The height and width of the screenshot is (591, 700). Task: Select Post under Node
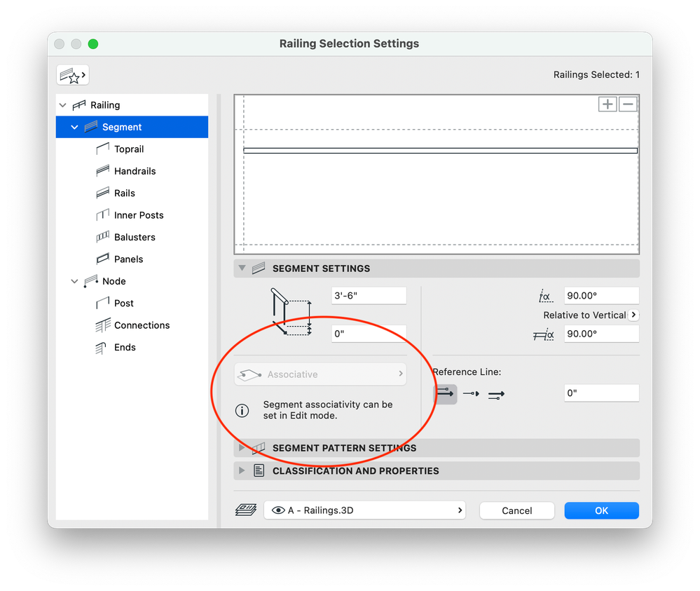click(123, 304)
